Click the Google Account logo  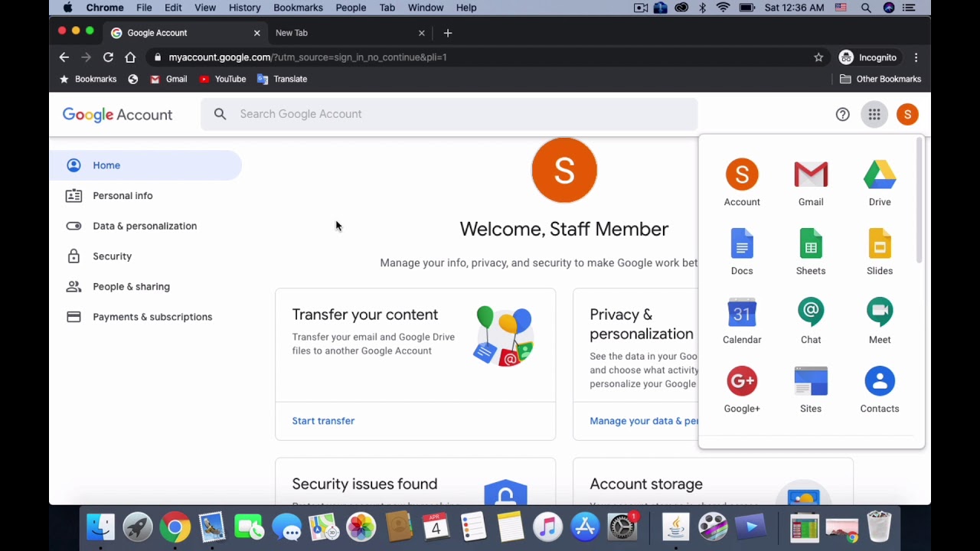point(117,115)
